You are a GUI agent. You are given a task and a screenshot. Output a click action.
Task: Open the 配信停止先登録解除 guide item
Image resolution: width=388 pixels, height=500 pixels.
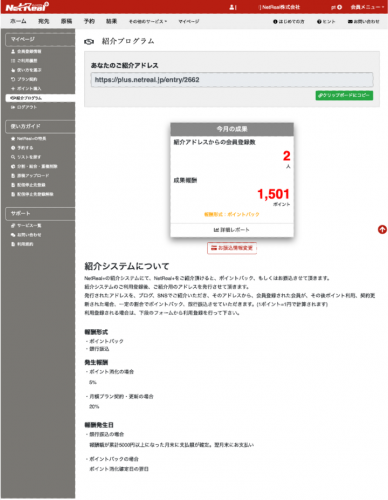click(x=32, y=194)
